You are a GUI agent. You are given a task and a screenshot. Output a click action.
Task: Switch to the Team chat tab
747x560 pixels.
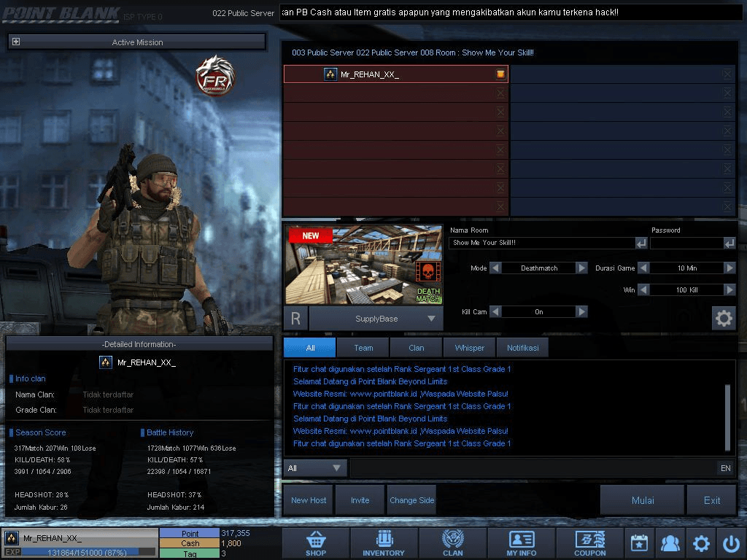(363, 348)
